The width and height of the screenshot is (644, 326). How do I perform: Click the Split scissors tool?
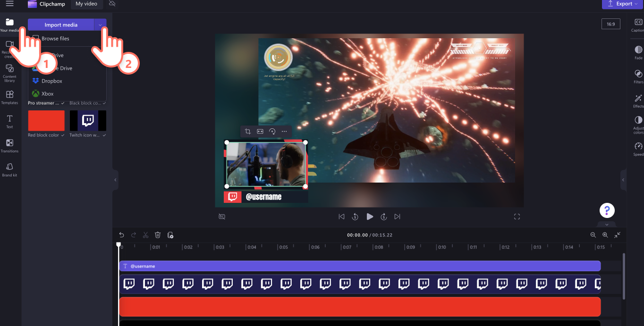[145, 234]
